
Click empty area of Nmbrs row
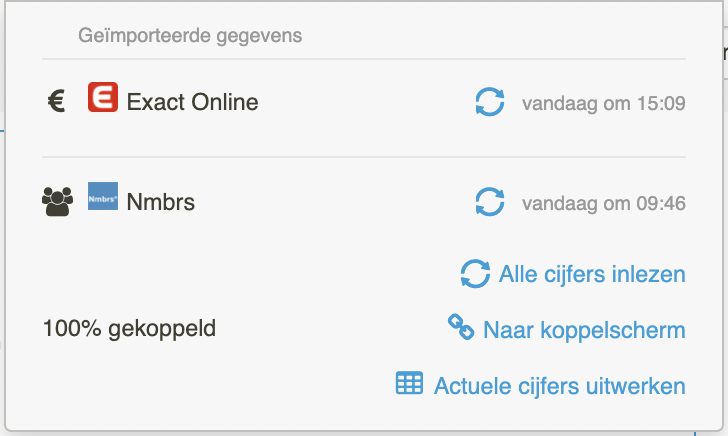coord(334,202)
